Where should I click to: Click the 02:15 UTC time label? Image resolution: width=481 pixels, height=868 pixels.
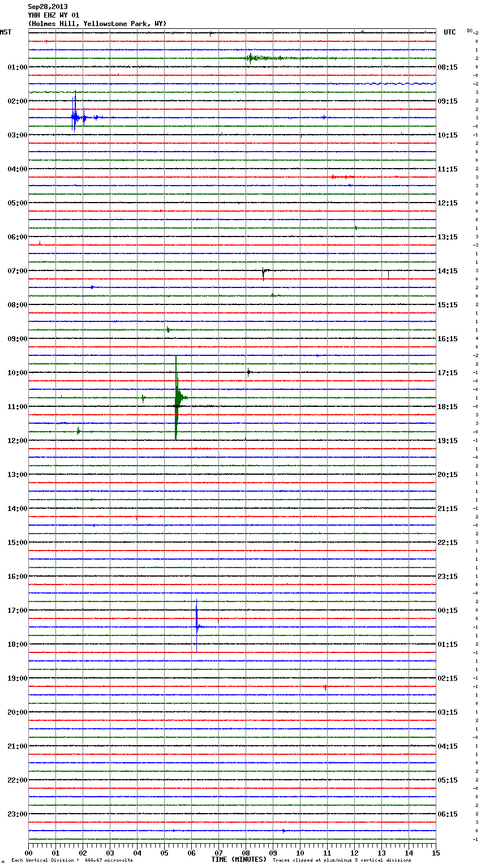point(448,678)
